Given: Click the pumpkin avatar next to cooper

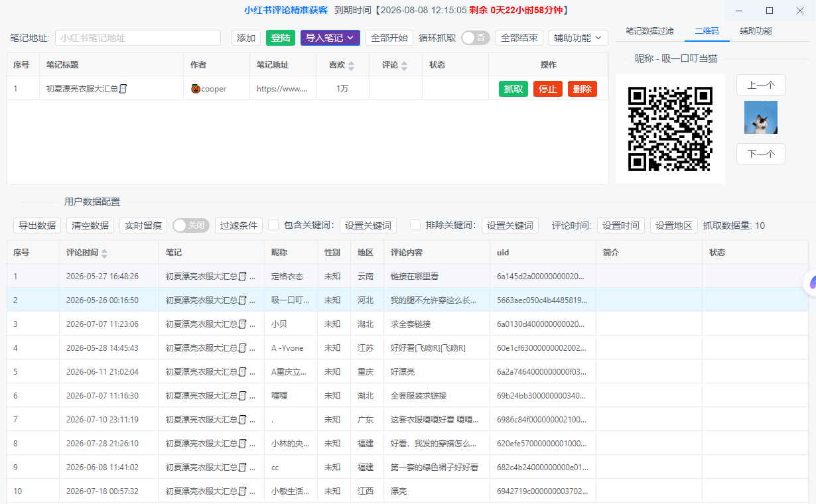Looking at the screenshot, I should (195, 89).
